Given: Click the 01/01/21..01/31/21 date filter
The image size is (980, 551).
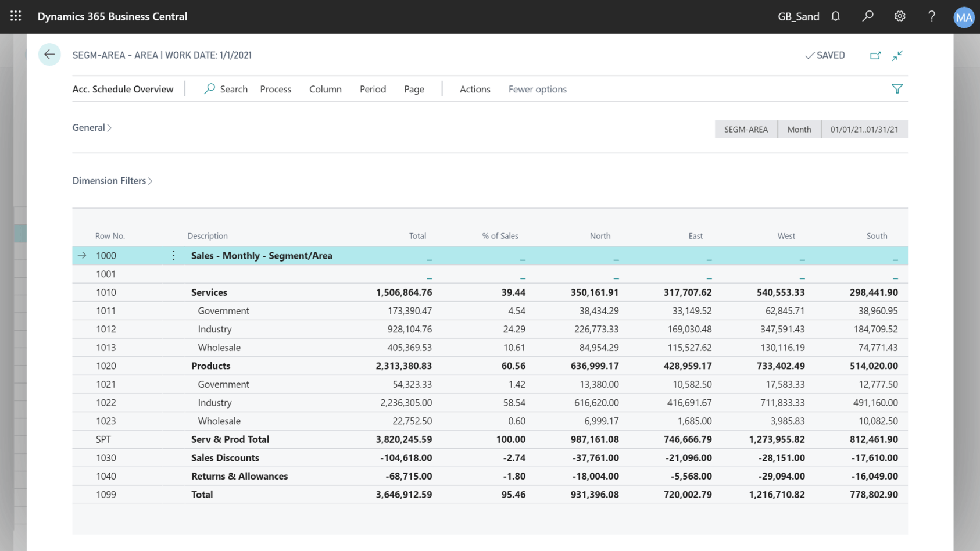Looking at the screenshot, I should click(864, 129).
